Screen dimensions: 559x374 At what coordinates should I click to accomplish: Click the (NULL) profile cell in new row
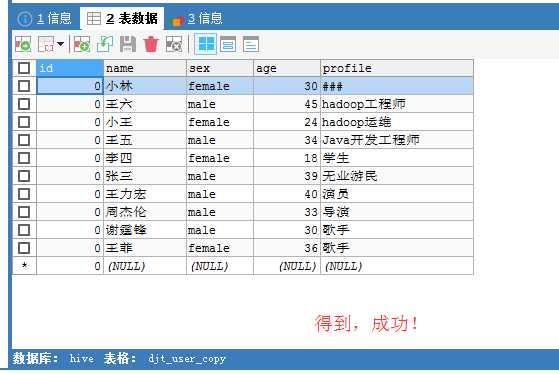(397, 266)
